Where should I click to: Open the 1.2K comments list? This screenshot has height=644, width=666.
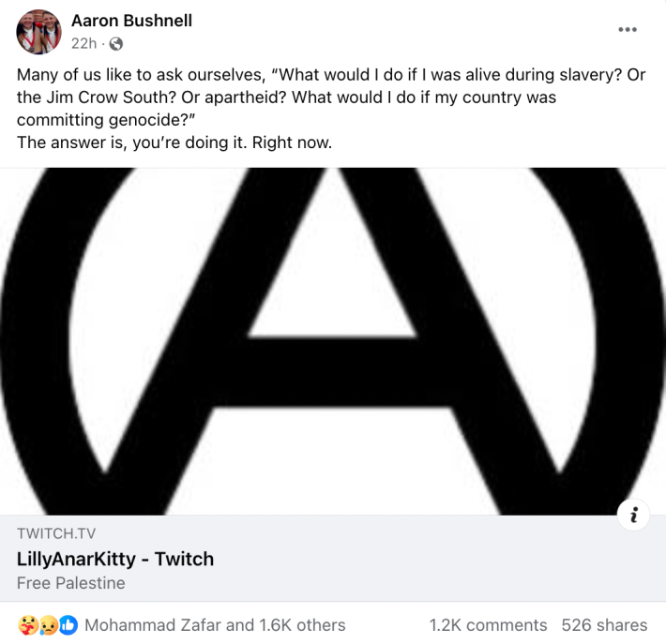click(488, 625)
